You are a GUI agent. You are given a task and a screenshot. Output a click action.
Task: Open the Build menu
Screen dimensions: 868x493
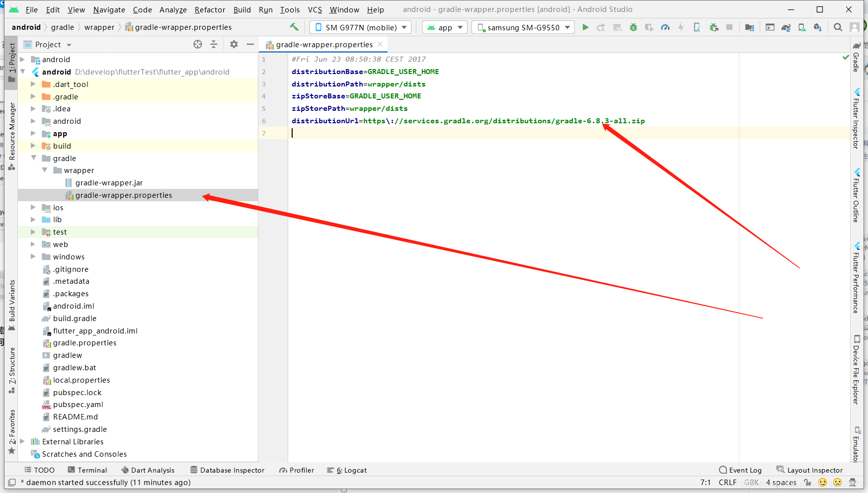click(242, 9)
